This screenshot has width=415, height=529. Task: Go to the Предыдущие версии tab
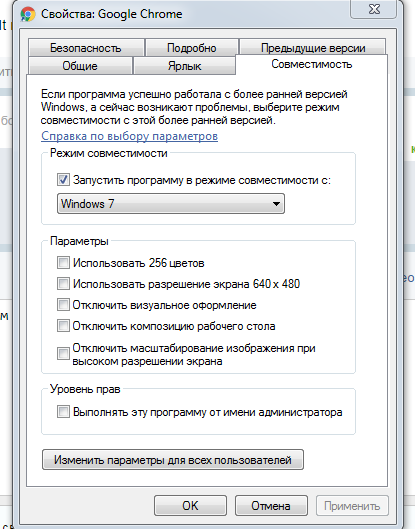click(x=313, y=48)
